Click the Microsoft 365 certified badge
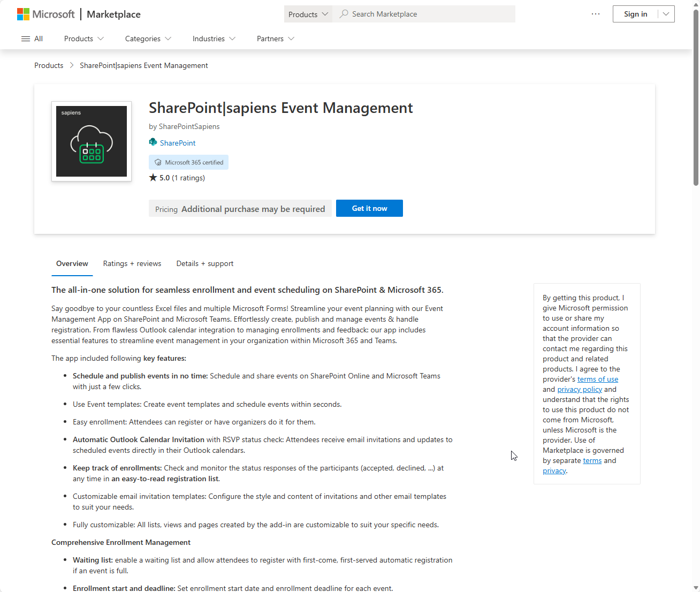The height and width of the screenshot is (592, 700). 188,162
